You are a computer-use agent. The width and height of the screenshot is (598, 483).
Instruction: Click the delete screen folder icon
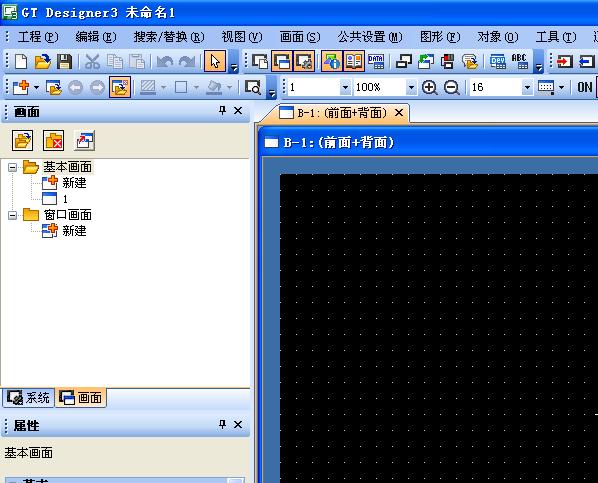tap(53, 140)
